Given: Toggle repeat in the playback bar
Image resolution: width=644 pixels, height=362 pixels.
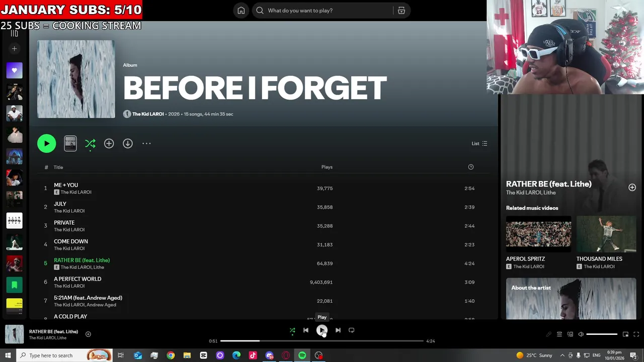Looking at the screenshot, I should (352, 330).
